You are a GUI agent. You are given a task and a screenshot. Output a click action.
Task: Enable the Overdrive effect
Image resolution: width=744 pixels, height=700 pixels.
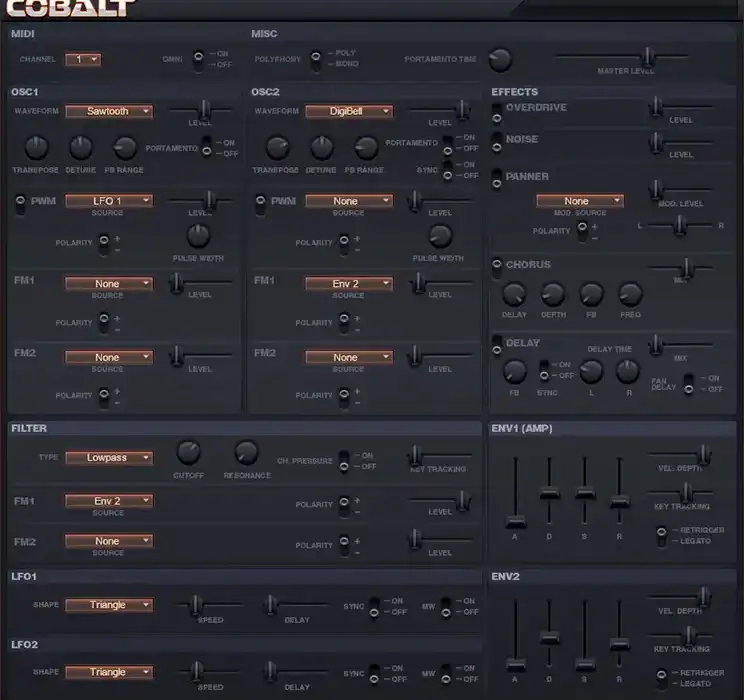[496, 113]
